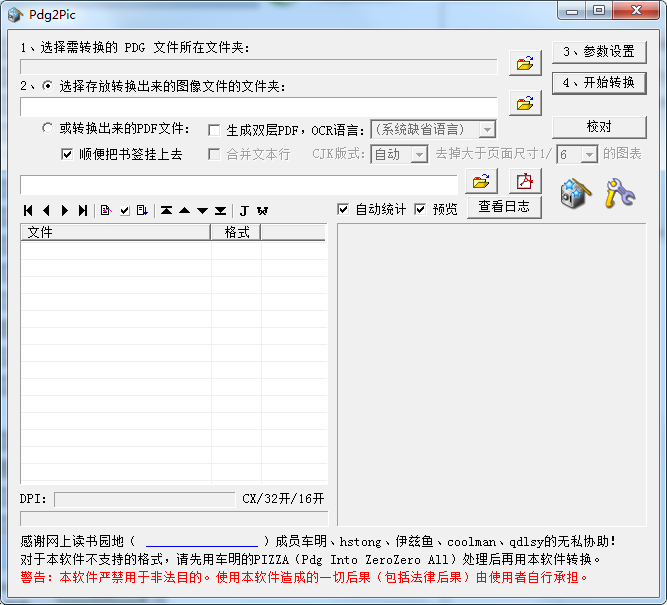This screenshot has height=605, width=667.
Task: Move selected file up one position
Action: pos(185,211)
